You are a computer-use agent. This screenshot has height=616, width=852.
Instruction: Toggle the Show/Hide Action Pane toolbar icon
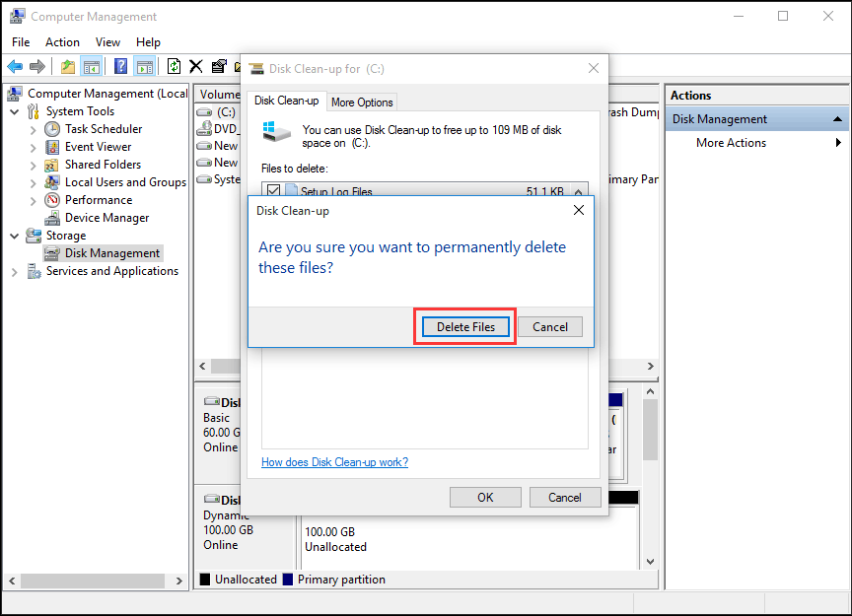(x=143, y=66)
